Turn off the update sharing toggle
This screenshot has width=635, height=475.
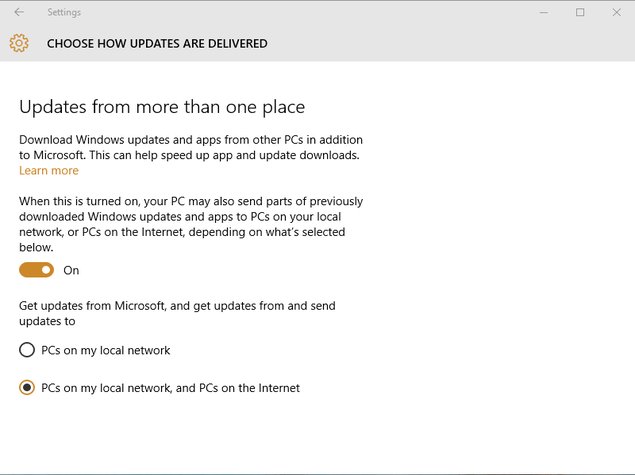36,270
